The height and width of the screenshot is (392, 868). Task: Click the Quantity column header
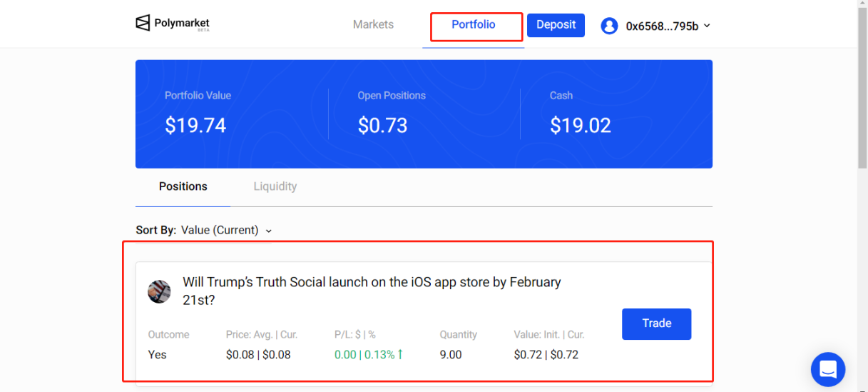pos(459,334)
